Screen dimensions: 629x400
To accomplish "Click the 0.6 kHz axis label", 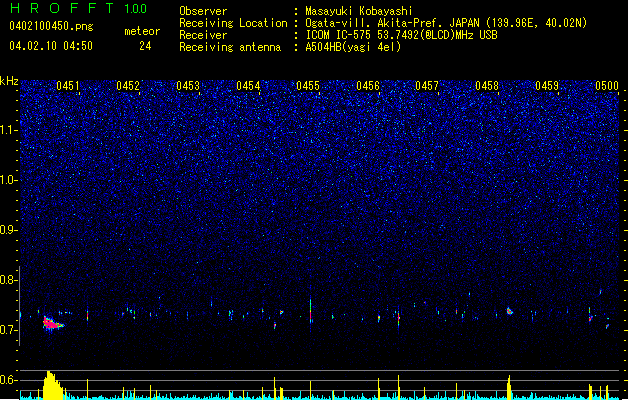I will coord(9,380).
